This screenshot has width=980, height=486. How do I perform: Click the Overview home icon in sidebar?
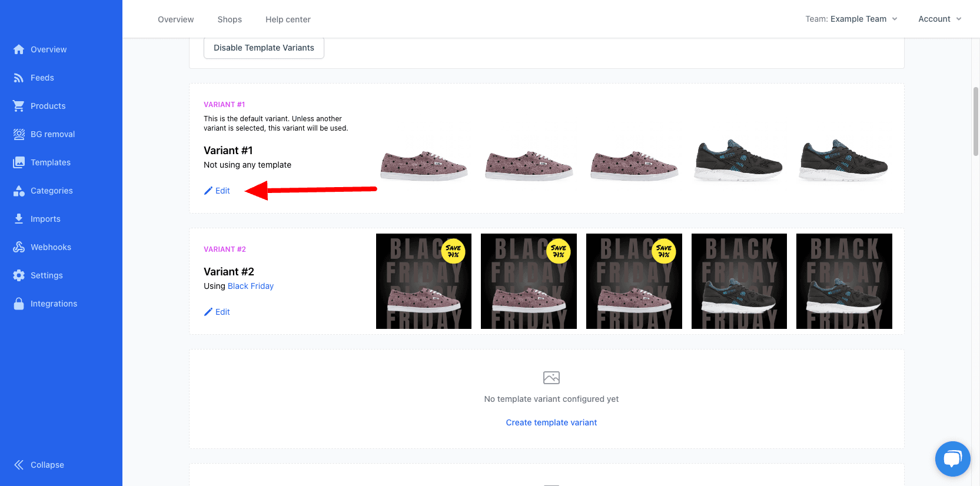[x=19, y=49]
